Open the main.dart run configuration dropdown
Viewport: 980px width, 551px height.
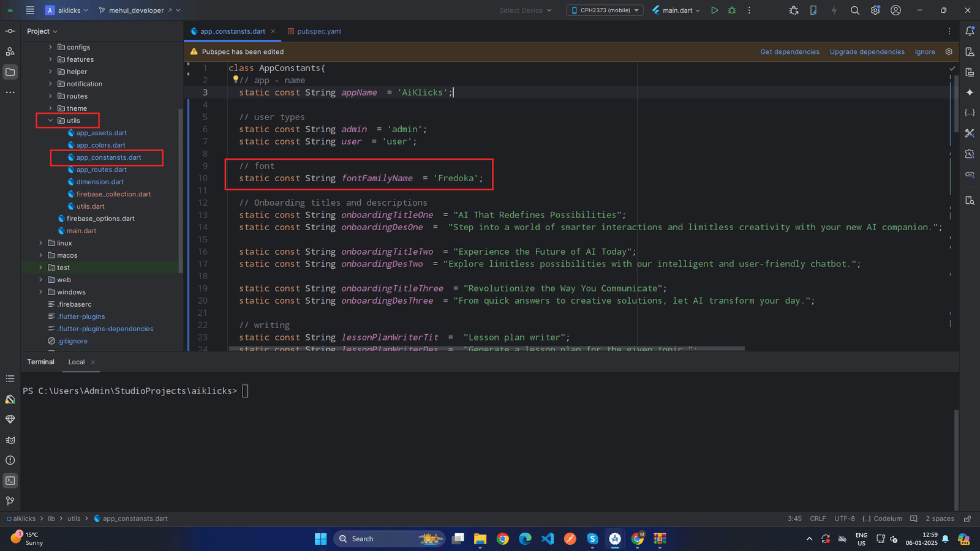[677, 10]
